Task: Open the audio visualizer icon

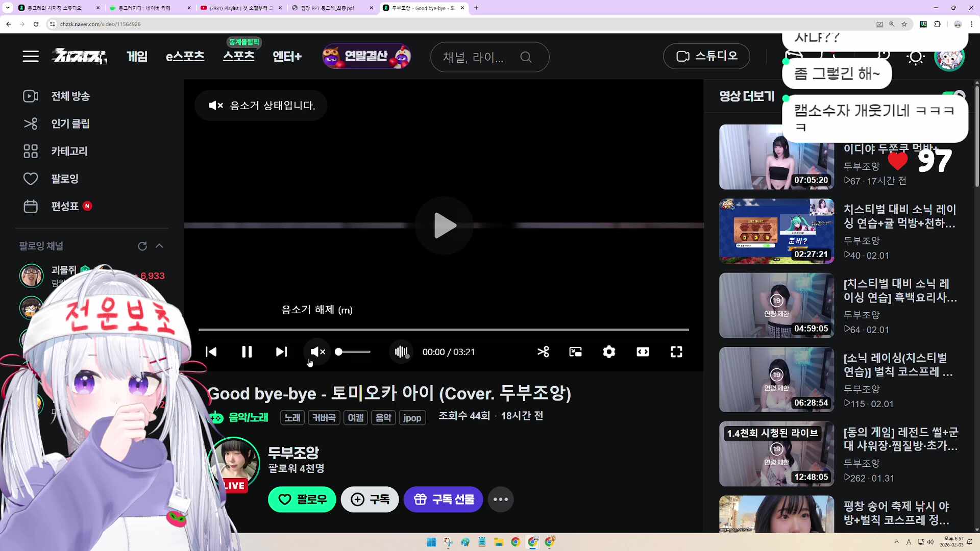Action: click(401, 352)
